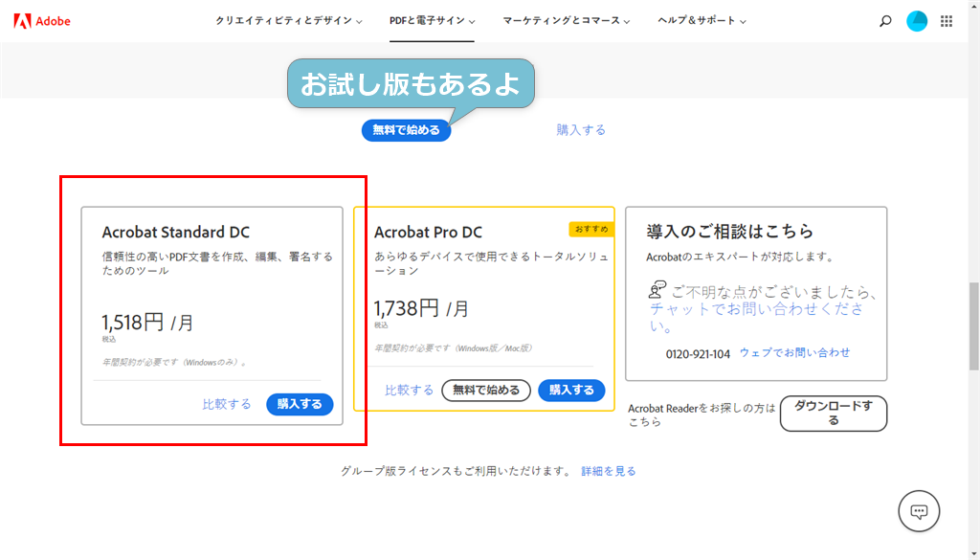980x560 pixels.
Task: Click the おすすめ badge
Action: pos(591,230)
